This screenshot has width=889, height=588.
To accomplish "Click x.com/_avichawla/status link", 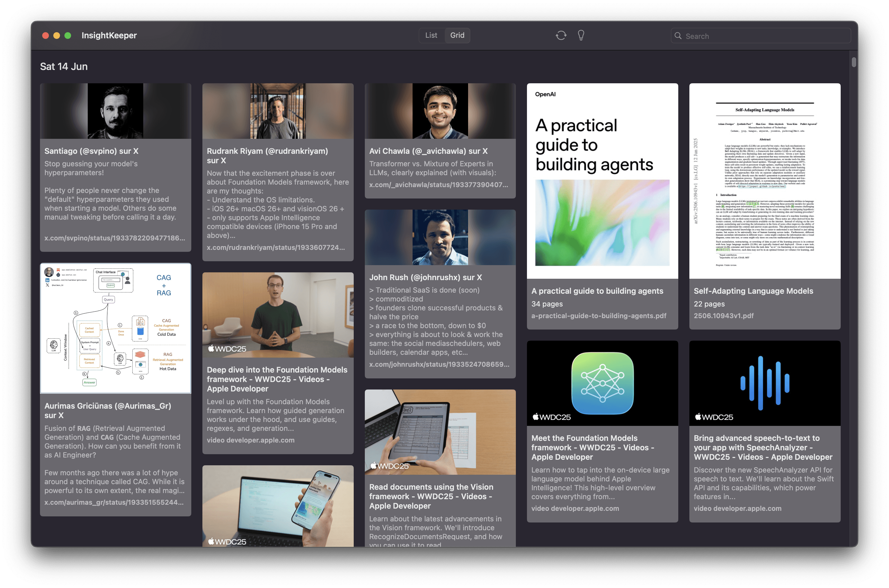I will click(x=439, y=185).
